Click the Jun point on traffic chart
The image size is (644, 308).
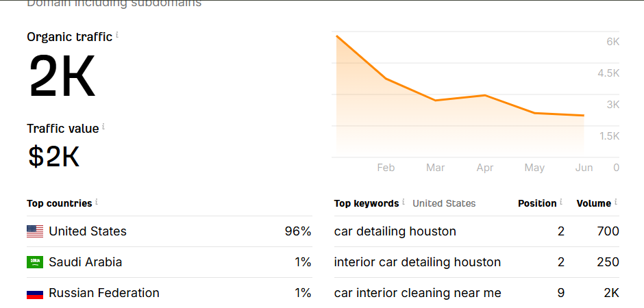(x=584, y=115)
